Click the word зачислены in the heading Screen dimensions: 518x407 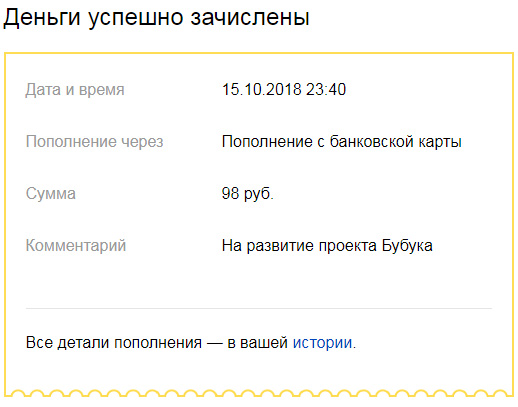coord(250,17)
